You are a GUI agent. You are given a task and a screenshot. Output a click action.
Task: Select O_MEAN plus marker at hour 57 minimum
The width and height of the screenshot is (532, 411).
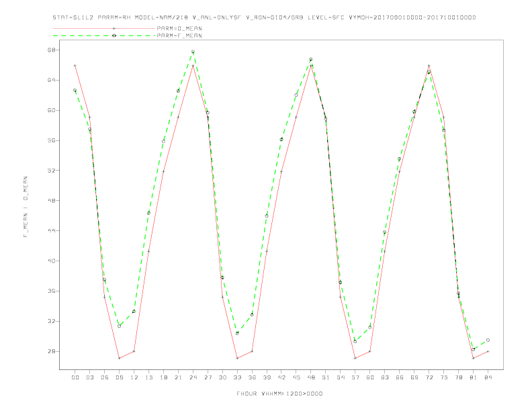355,358
